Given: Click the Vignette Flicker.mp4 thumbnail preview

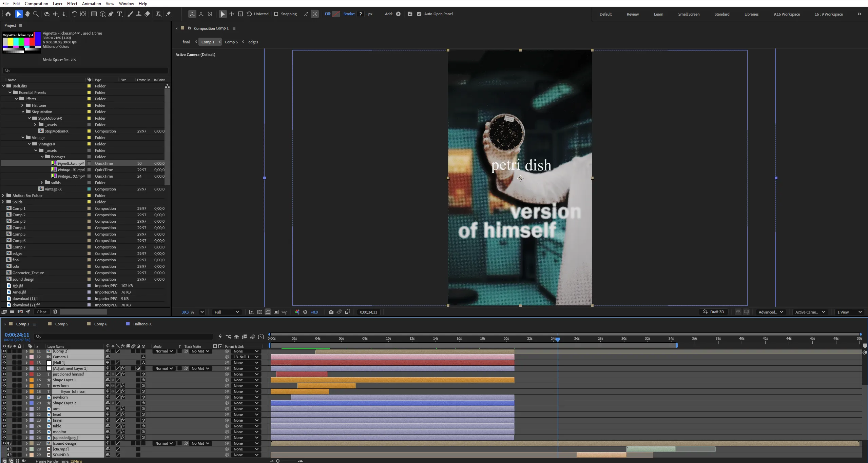Looking at the screenshot, I should pos(22,43).
